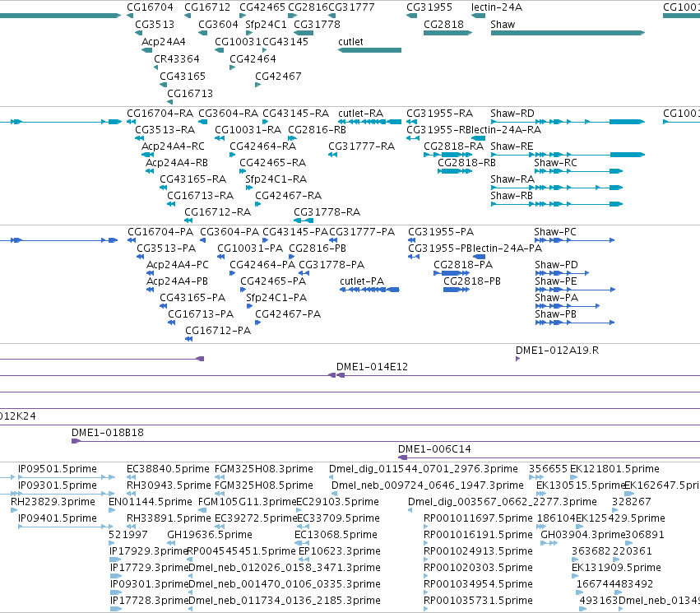Select the RP001011697.5prime EST label
The width and height of the screenshot is (700, 613).
point(478,518)
